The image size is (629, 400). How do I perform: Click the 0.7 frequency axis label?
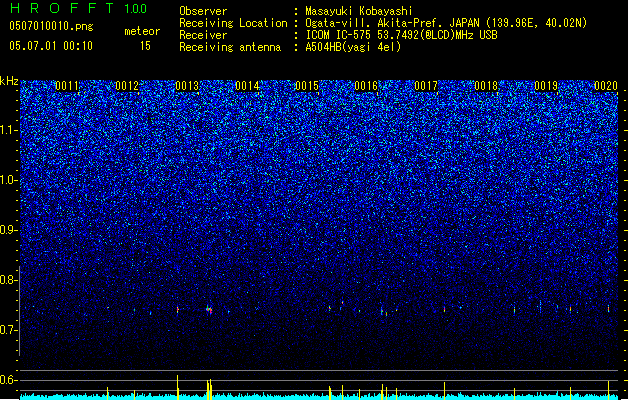click(x=8, y=330)
